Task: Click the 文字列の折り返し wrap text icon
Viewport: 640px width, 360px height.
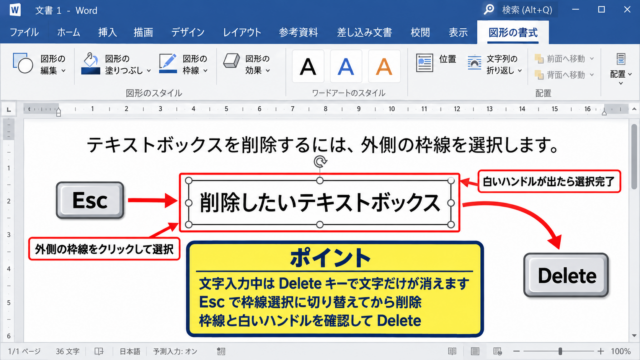Action: (x=474, y=63)
